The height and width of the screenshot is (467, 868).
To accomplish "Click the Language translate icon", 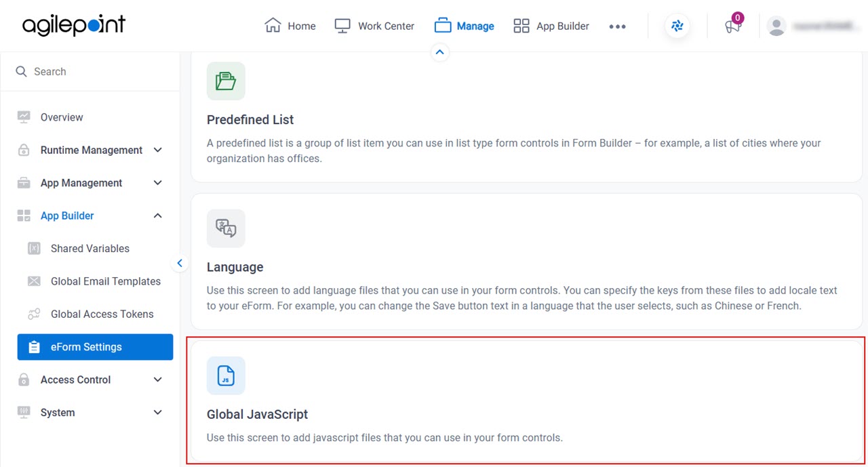I will (226, 228).
